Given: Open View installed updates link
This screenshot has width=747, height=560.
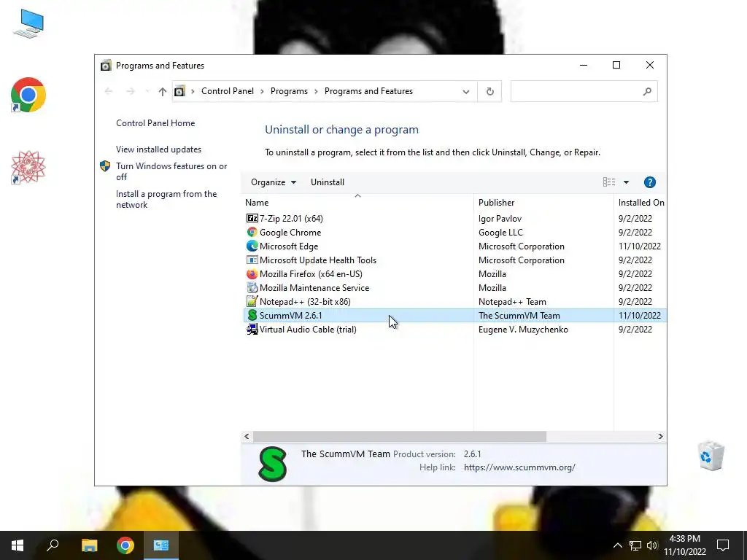Looking at the screenshot, I should (158, 149).
